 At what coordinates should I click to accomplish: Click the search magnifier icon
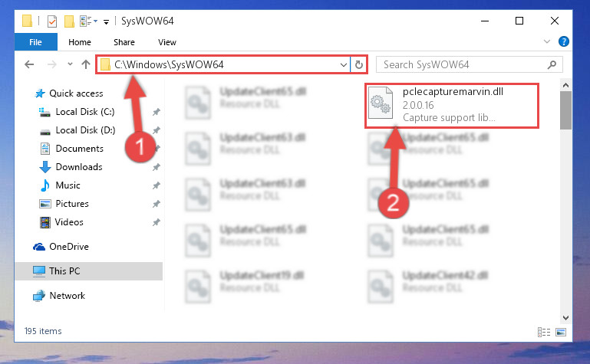(552, 64)
